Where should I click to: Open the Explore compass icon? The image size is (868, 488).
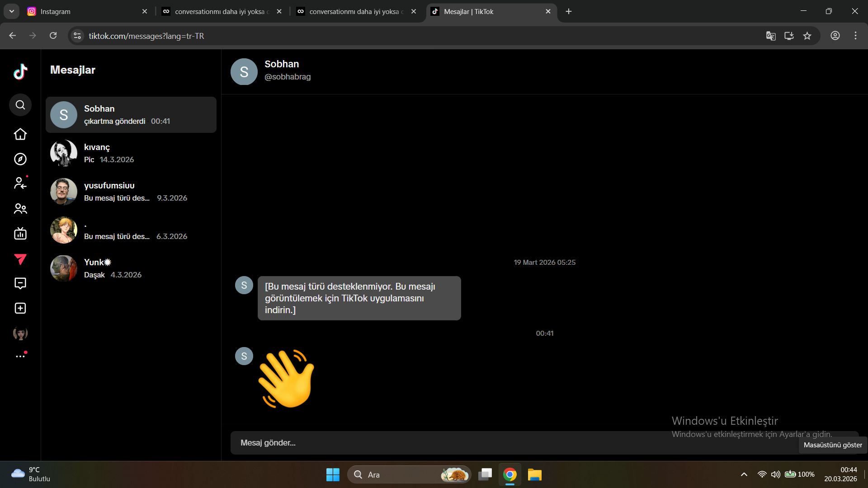point(20,159)
